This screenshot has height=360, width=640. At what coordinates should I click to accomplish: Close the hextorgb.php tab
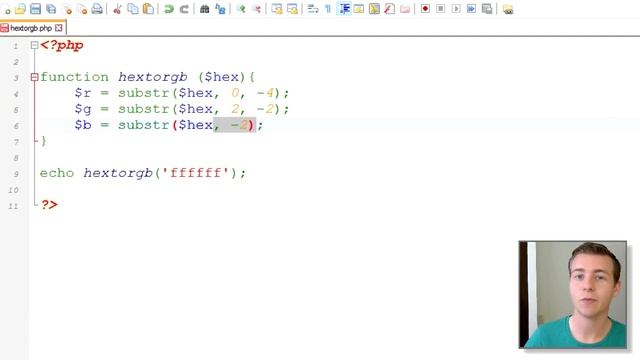point(59,28)
